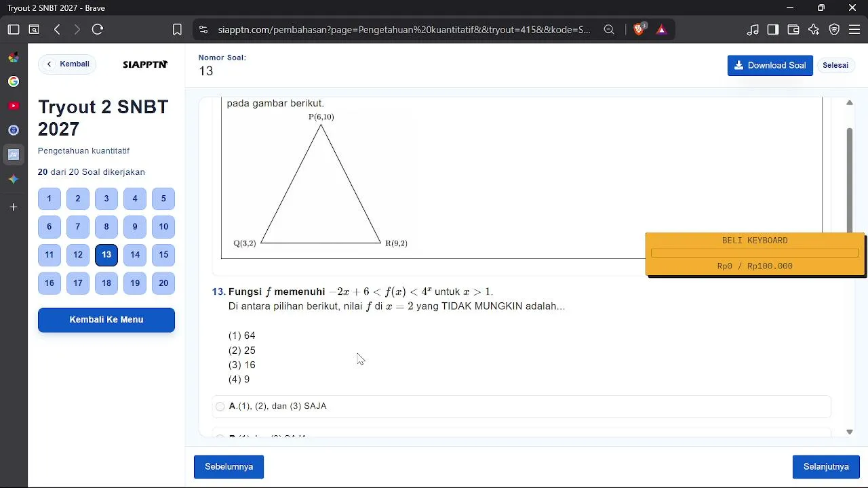This screenshot has height=488, width=868.
Task: Open Leo AI sparkle icon in toolbar
Action: coord(814,30)
